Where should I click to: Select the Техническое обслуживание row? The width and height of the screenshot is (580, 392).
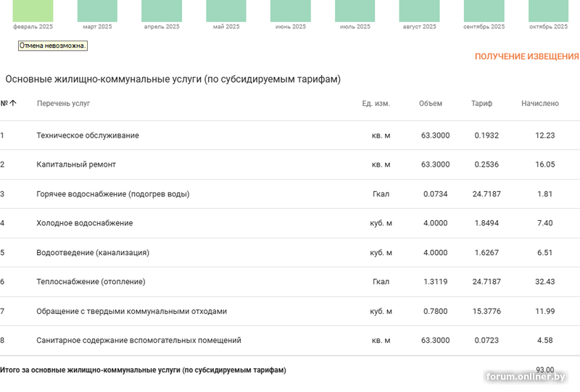(88, 135)
